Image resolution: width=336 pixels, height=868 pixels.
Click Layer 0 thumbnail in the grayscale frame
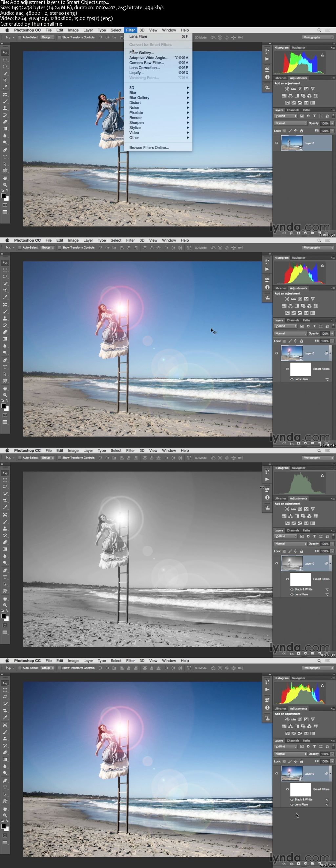point(292,563)
